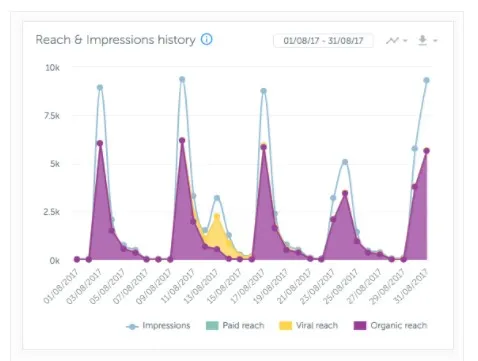This screenshot has height=361, width=478.
Task: Click the yellow Viral reach peak area
Action: (x=217, y=230)
